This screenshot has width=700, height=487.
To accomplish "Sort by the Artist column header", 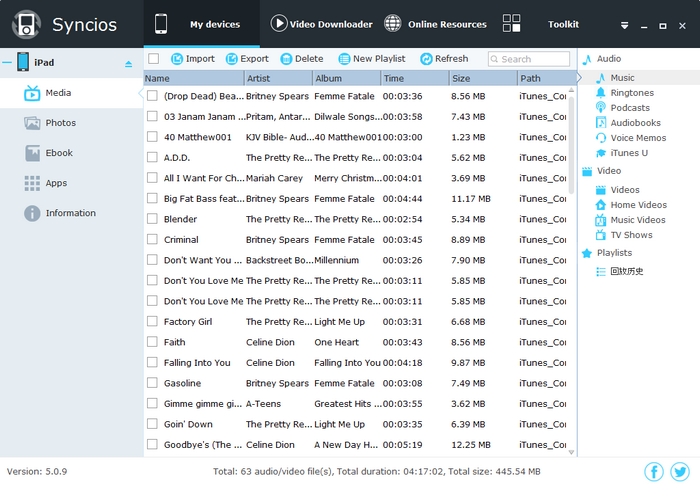I will 279,78.
